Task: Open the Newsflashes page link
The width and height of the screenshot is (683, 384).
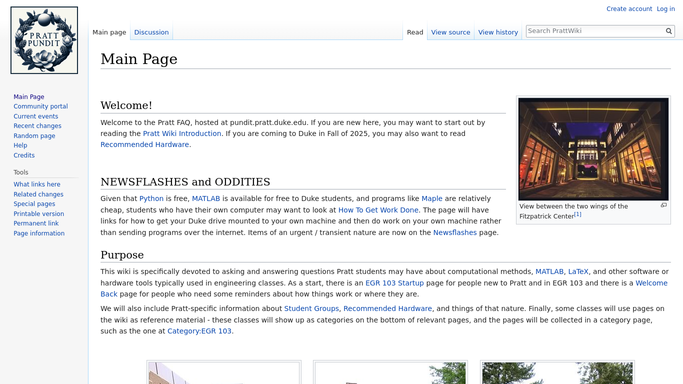Action: point(455,232)
